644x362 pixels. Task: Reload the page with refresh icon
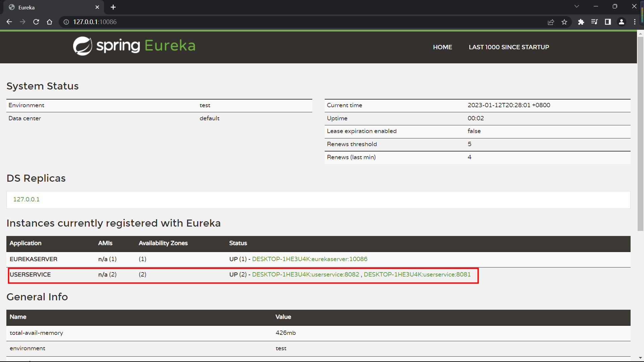pyautogui.click(x=36, y=22)
